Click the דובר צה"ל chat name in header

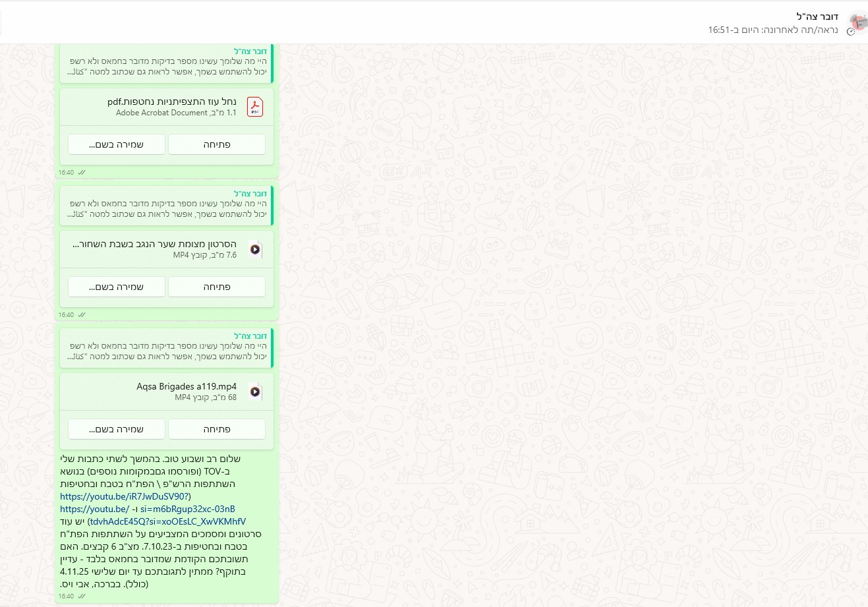817,16
